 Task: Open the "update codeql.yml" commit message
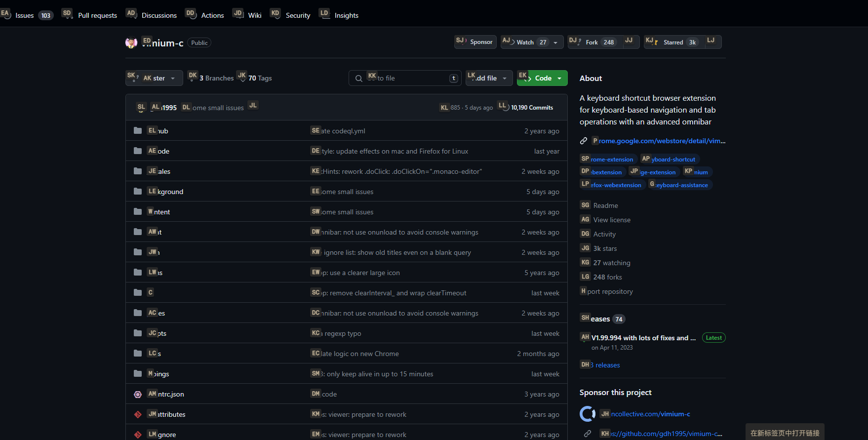(x=338, y=131)
